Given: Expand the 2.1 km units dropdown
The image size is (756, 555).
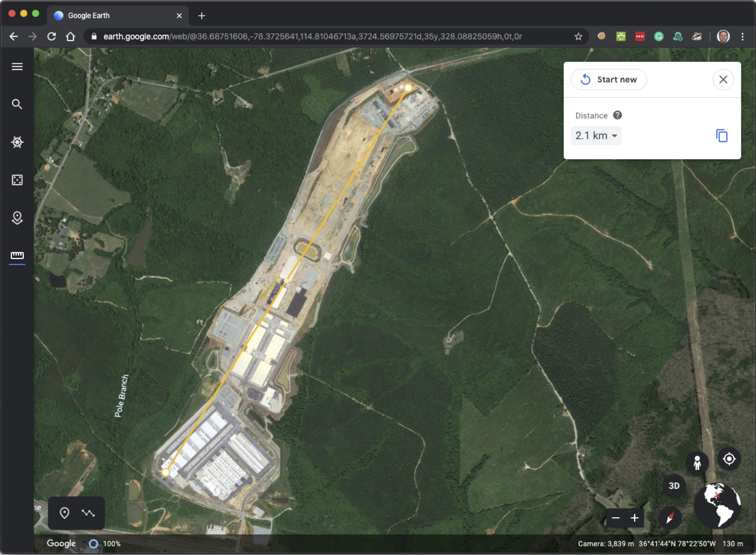Looking at the screenshot, I should [596, 136].
